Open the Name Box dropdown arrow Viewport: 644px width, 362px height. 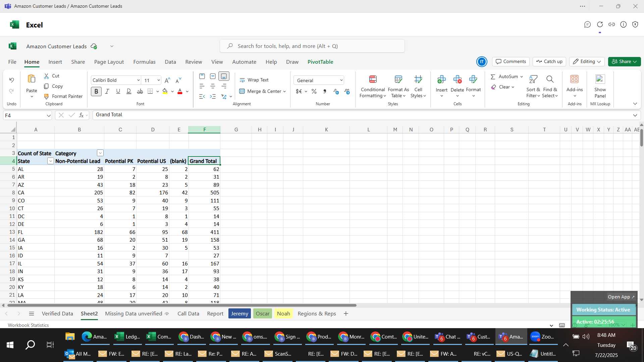coord(49,116)
